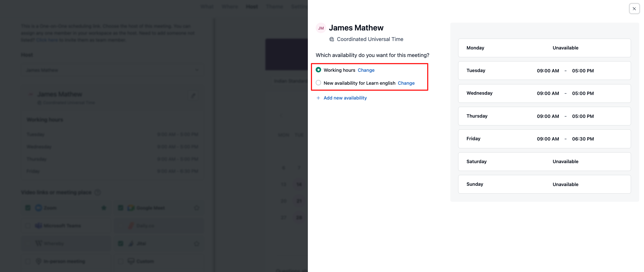Click Change link for Learn english availability

[406, 83]
